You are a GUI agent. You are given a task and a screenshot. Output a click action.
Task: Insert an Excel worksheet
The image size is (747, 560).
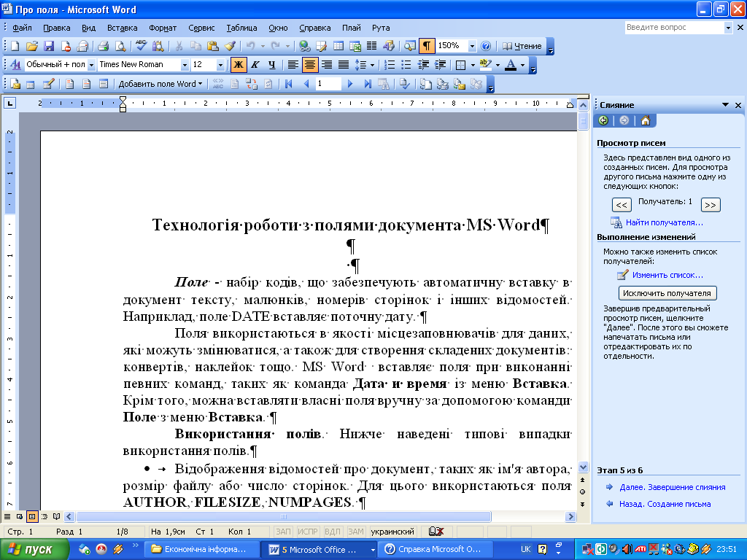tap(355, 46)
